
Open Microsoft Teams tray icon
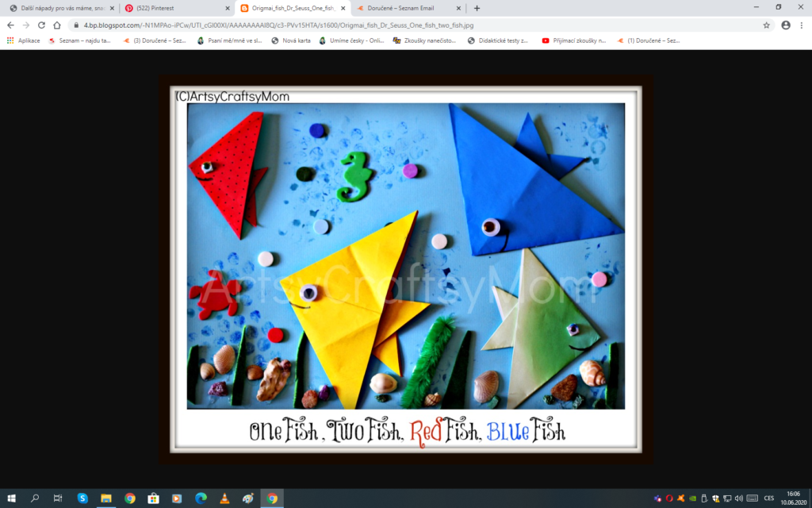657,498
